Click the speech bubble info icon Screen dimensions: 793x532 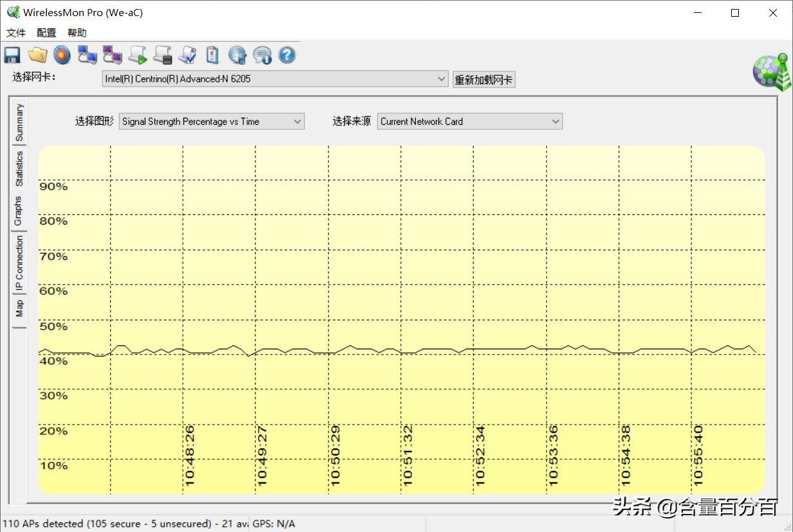[263, 55]
